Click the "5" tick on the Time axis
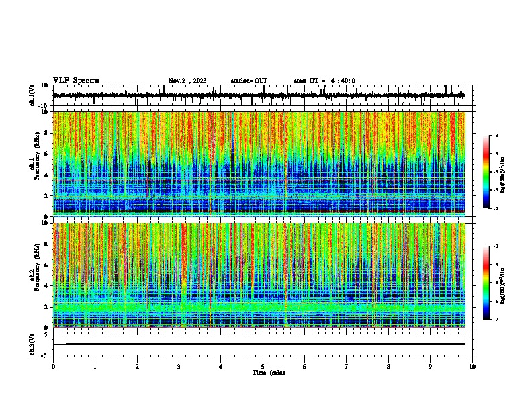 263,367
